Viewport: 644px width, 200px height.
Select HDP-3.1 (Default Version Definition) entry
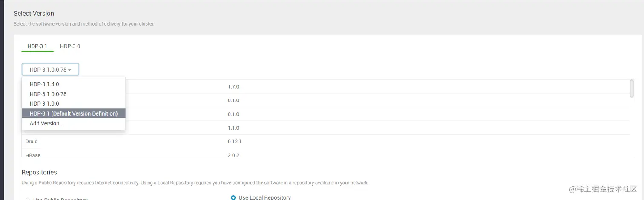(x=74, y=113)
